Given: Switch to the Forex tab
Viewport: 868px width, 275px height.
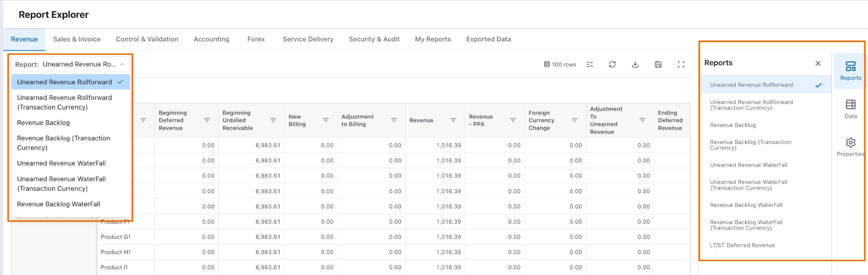Looking at the screenshot, I should pyautogui.click(x=256, y=40).
